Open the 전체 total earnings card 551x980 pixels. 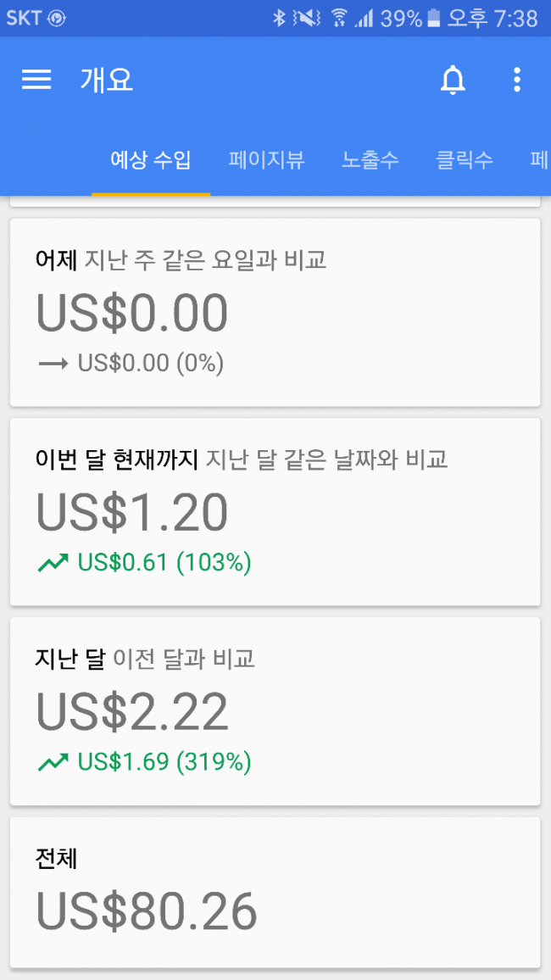pos(275,892)
